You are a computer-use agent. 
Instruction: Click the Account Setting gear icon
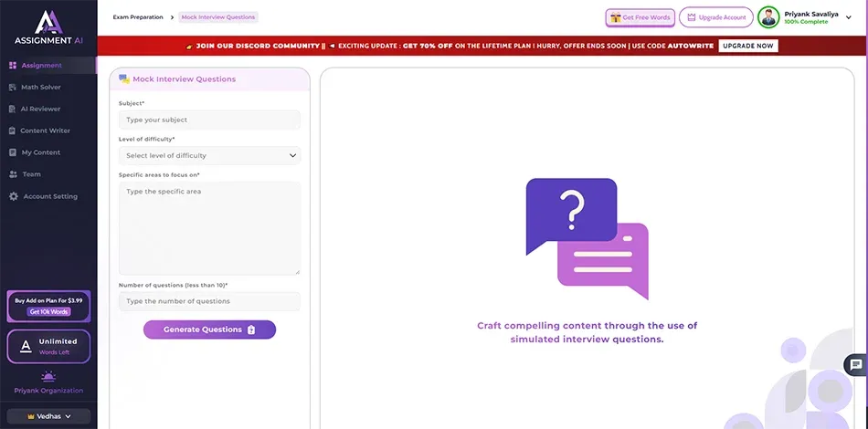(13, 196)
